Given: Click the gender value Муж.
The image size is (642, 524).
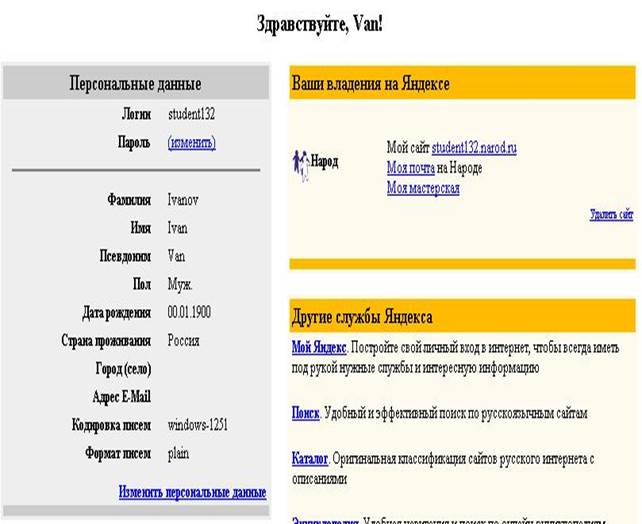Looking at the screenshot, I should tap(180, 284).
